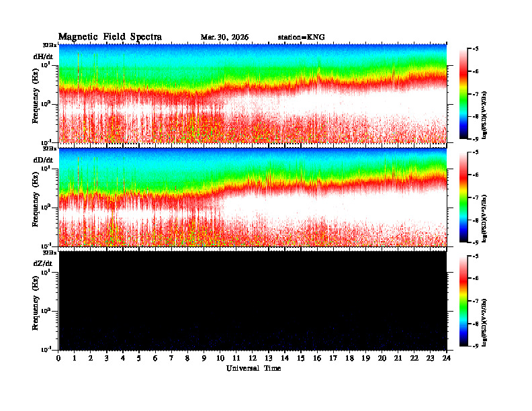Click the dH/dt panel color bar
This screenshot has height=411, width=532.
click(x=463, y=93)
